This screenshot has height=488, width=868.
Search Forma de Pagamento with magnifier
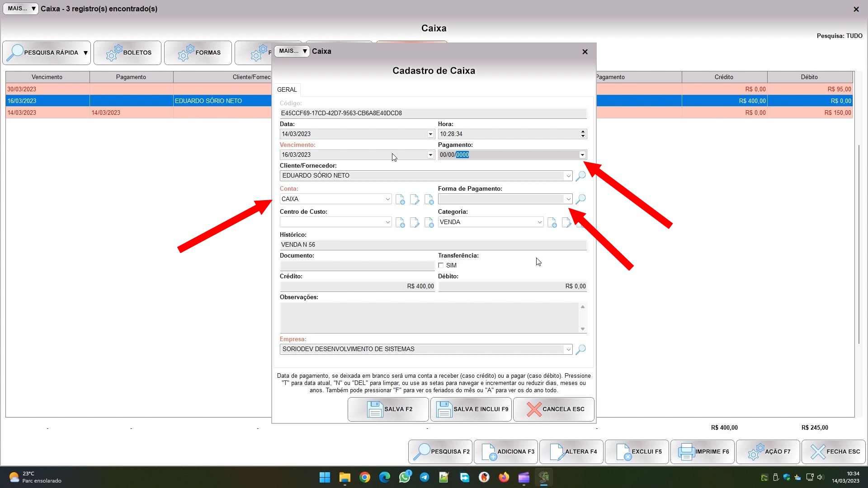tap(580, 199)
